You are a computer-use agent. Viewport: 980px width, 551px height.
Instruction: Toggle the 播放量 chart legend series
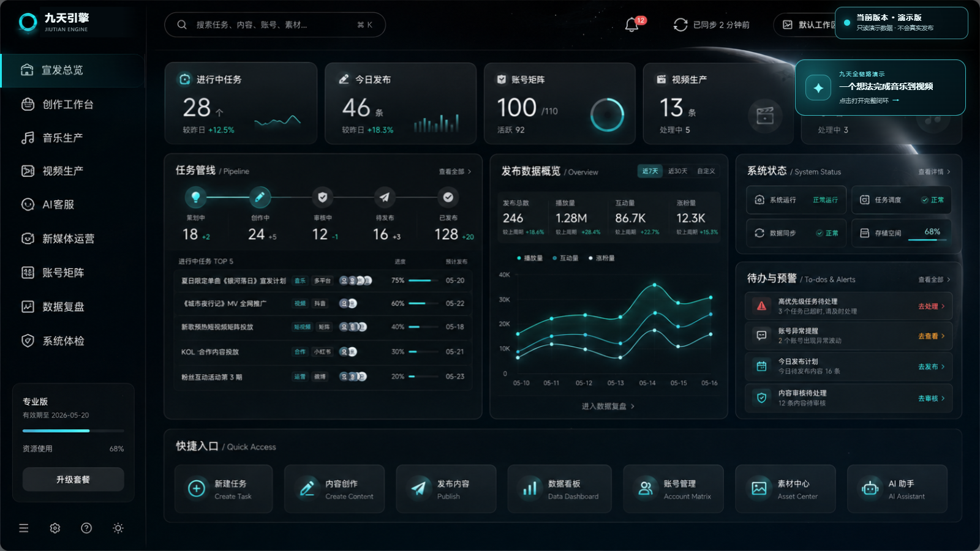coord(530,258)
